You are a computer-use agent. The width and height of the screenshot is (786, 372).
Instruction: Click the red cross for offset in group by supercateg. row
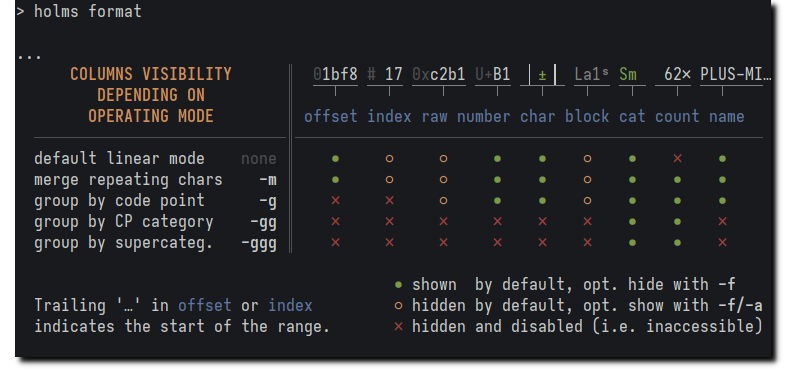click(335, 243)
